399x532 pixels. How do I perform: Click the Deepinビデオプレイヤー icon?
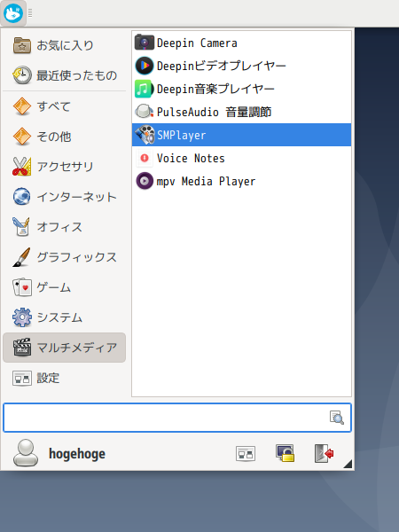tap(145, 66)
